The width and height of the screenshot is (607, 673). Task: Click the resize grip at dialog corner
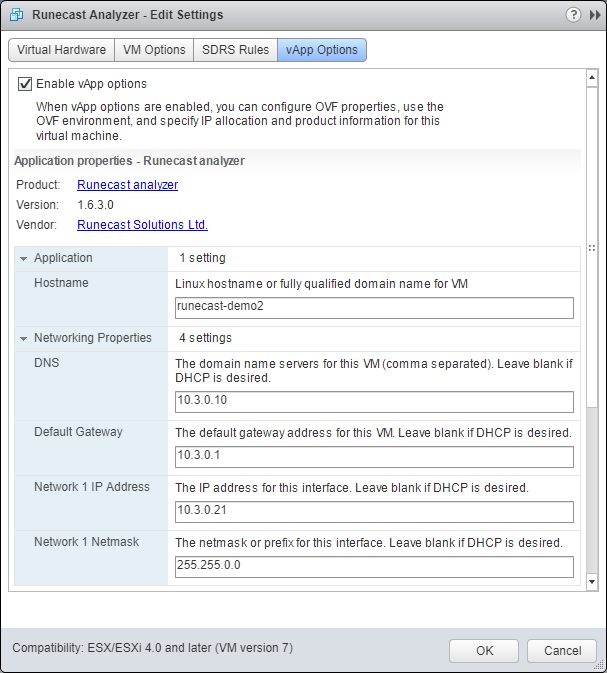click(x=601, y=667)
